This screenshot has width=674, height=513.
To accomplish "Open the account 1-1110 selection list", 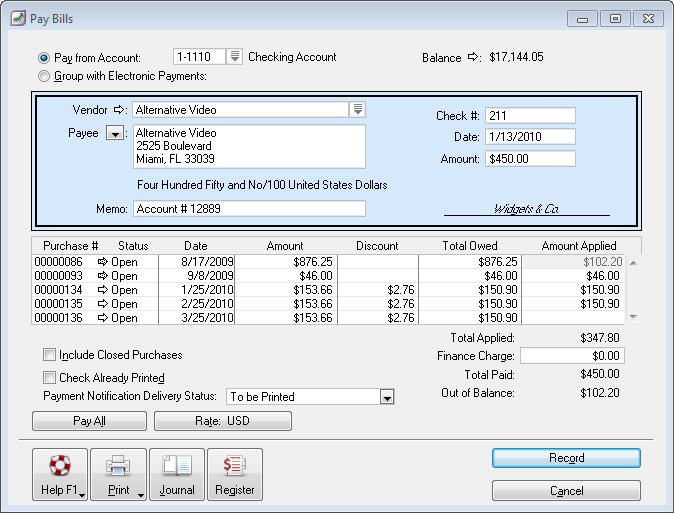I will pyautogui.click(x=235, y=56).
